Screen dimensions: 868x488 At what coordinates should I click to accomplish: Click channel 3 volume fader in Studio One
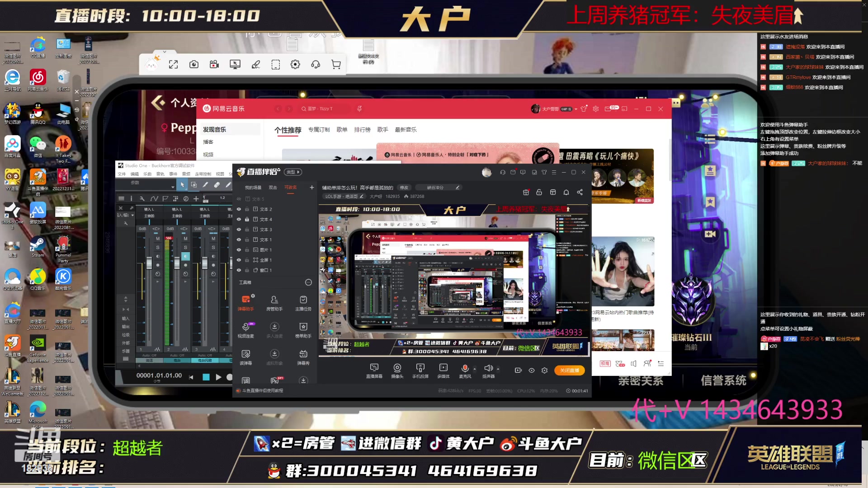click(205, 263)
